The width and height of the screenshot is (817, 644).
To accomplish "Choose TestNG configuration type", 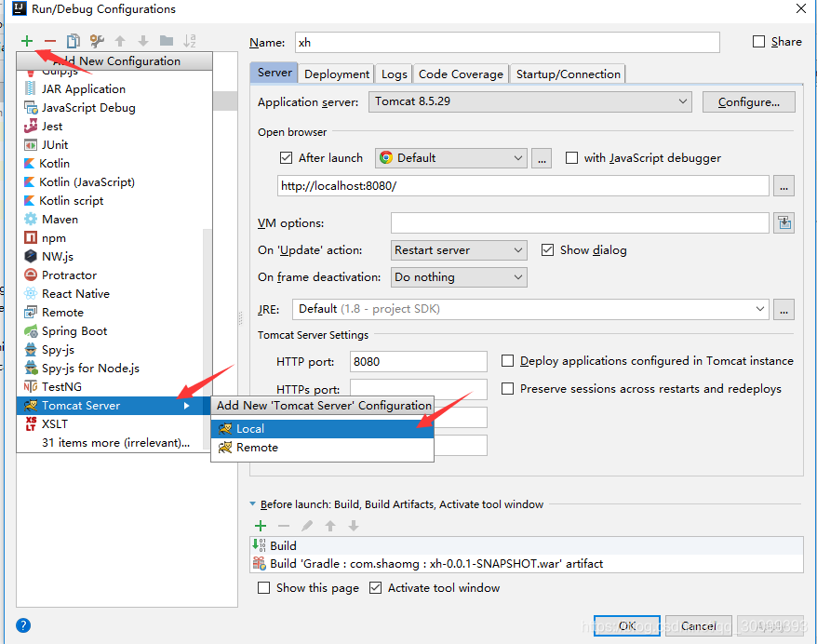I will 110,386.
